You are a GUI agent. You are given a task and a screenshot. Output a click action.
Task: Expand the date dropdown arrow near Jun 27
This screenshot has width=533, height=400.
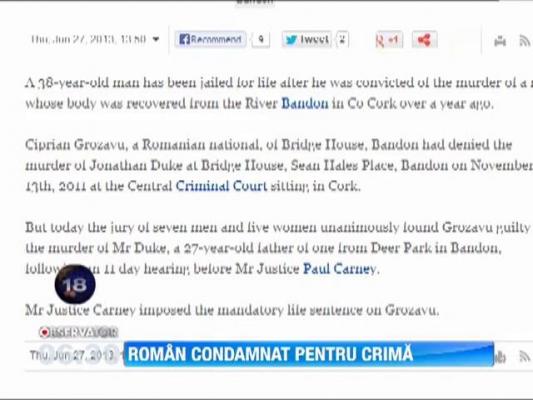pos(156,39)
